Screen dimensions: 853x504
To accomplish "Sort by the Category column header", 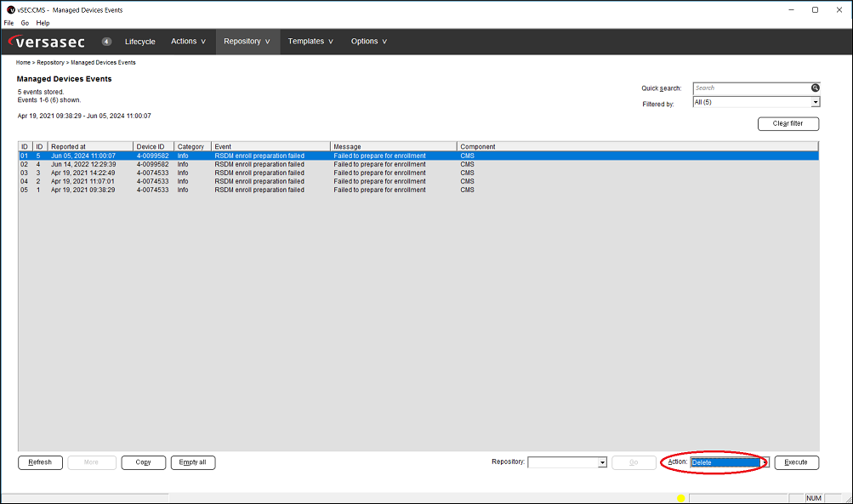I will tap(192, 146).
